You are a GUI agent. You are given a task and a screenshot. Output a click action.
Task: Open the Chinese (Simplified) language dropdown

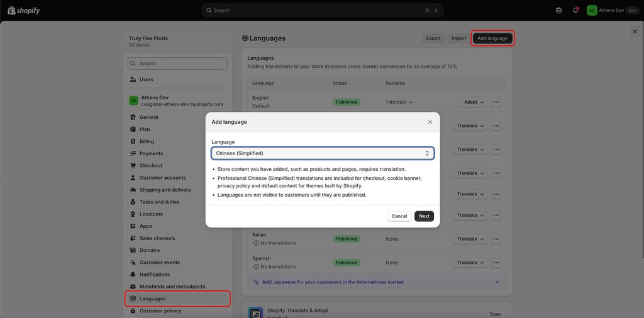point(323,153)
